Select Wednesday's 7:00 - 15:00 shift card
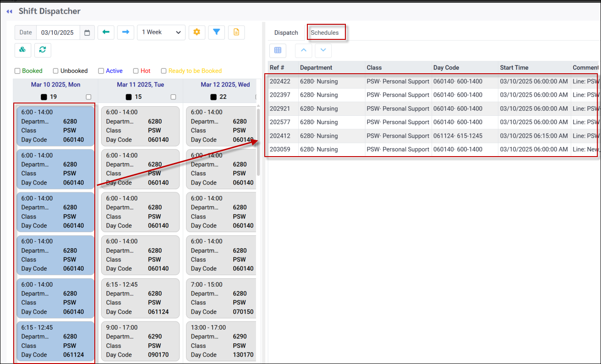Image resolution: width=601 pixels, height=364 pixels. pyautogui.click(x=221, y=298)
